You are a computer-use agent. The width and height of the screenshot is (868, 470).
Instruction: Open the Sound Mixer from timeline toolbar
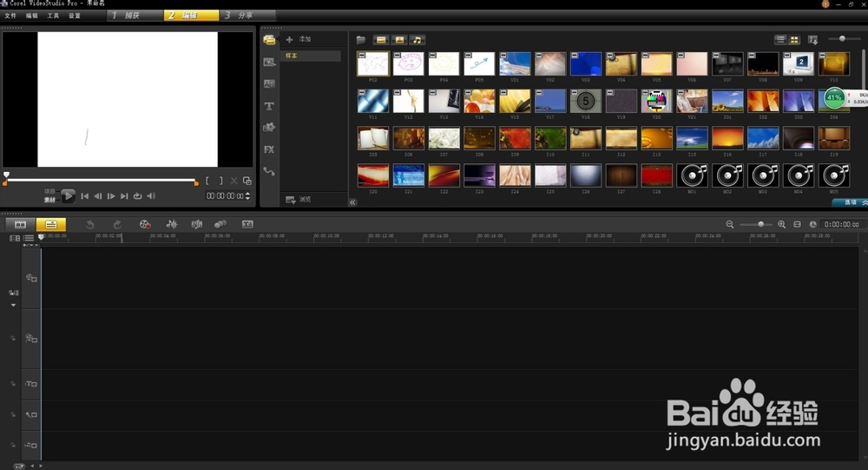pos(172,224)
